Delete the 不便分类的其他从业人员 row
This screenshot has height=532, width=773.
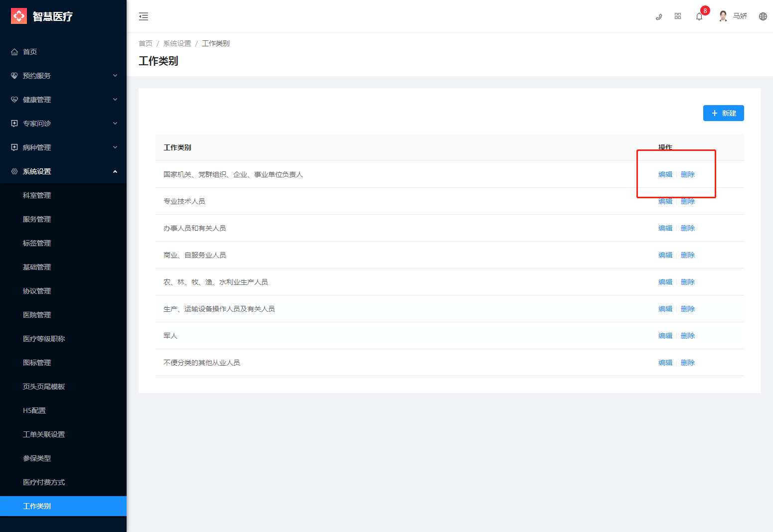tap(688, 363)
